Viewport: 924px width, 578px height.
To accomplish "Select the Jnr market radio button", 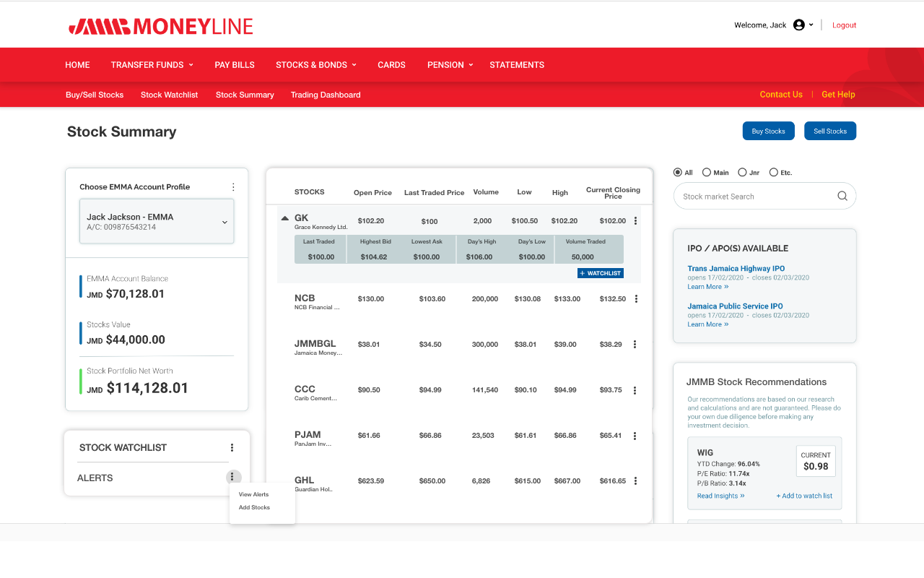I will pos(742,173).
